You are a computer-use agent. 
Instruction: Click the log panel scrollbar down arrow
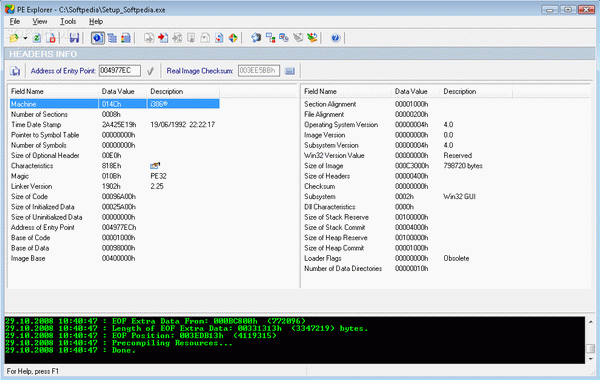pos(591,359)
